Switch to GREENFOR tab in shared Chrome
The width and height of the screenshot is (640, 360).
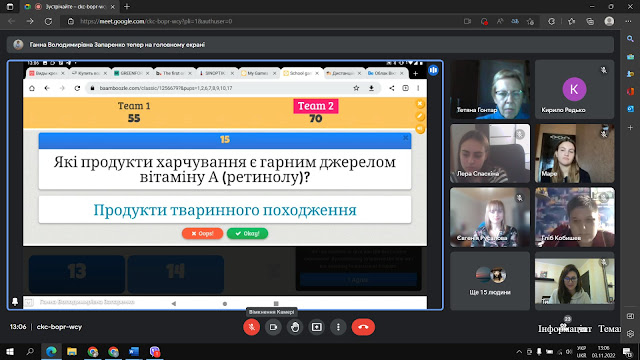[131, 73]
